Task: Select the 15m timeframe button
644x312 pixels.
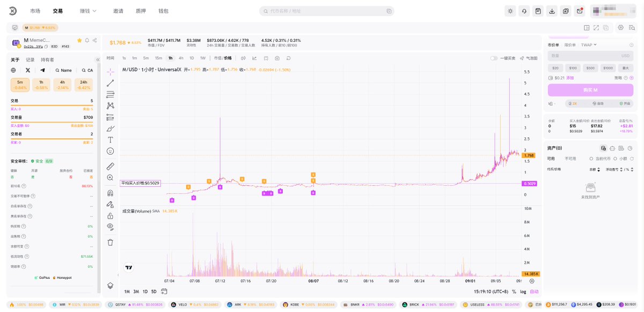Action: click(158, 58)
